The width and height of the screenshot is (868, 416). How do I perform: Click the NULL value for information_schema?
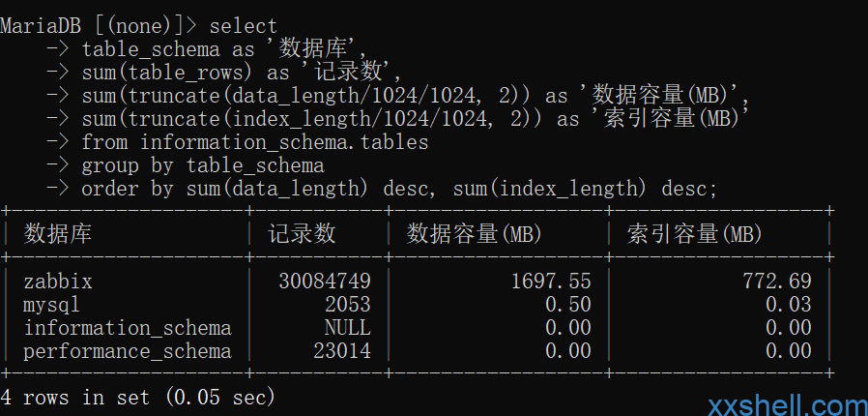[348, 327]
